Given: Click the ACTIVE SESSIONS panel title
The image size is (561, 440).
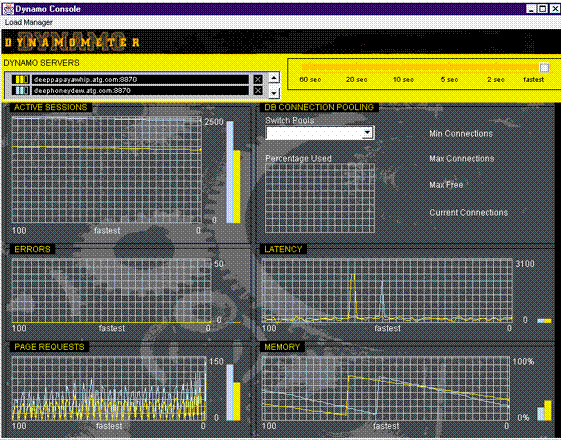Looking at the screenshot, I should tap(50, 107).
